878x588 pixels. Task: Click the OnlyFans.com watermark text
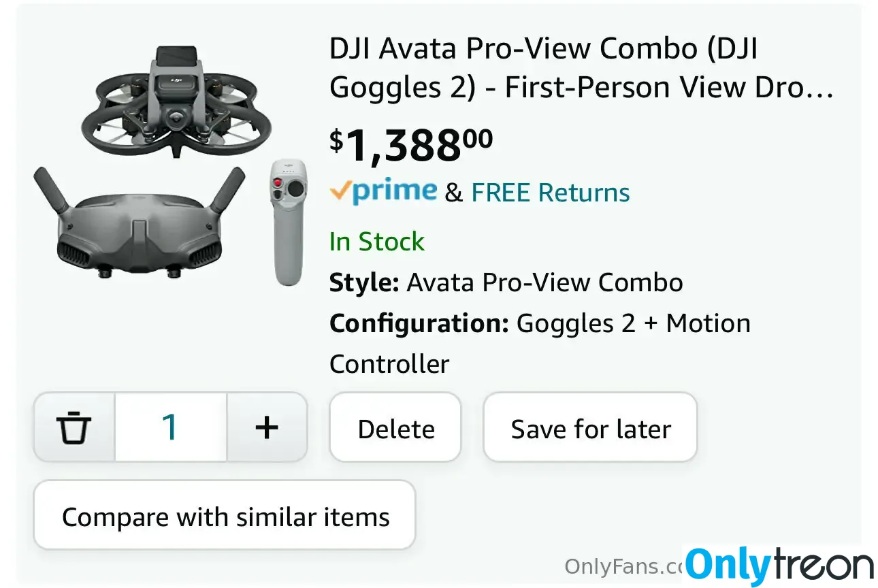pos(624,566)
